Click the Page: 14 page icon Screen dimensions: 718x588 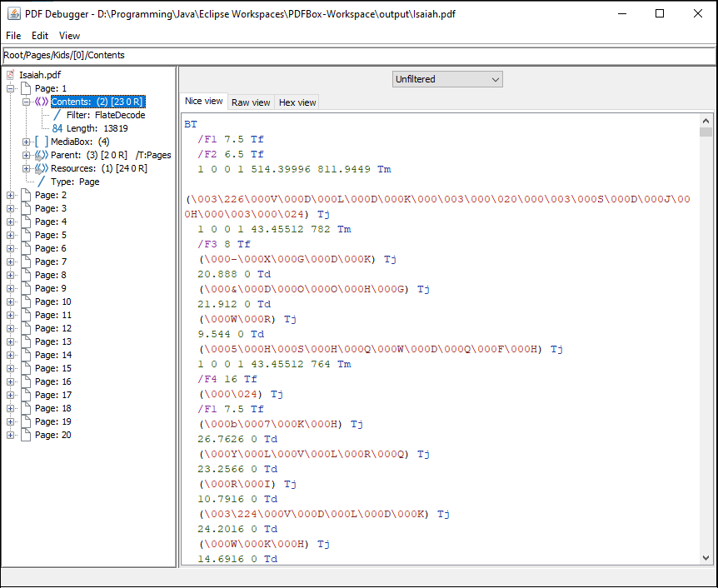click(x=26, y=355)
